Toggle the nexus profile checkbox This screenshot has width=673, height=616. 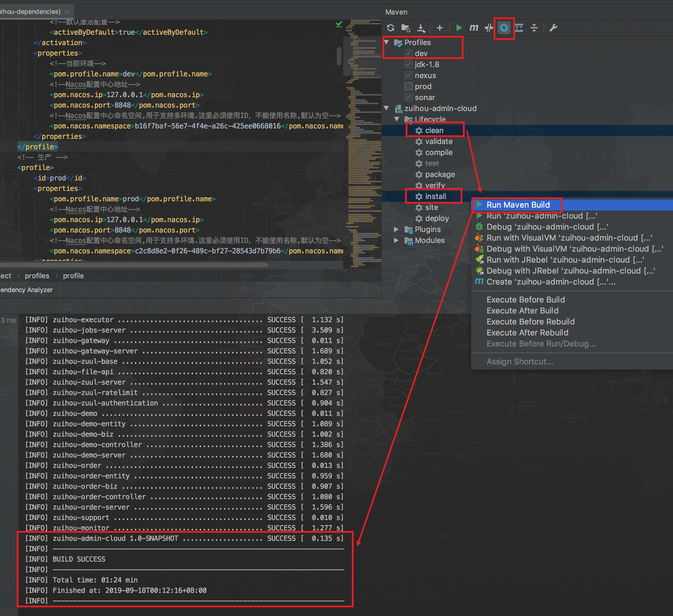[x=408, y=75]
